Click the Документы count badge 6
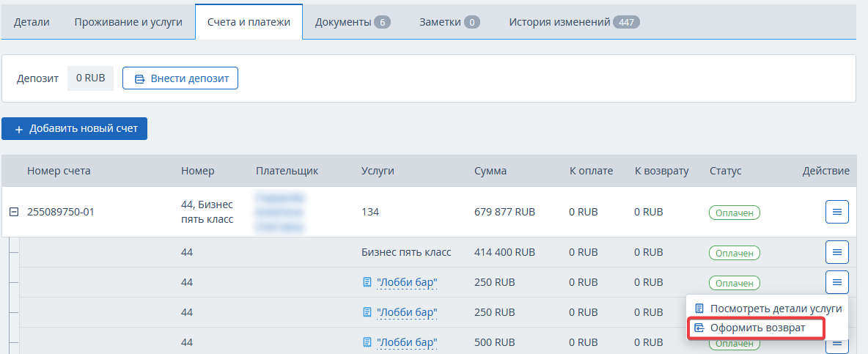Screen dimensions: 868x354 382,22
